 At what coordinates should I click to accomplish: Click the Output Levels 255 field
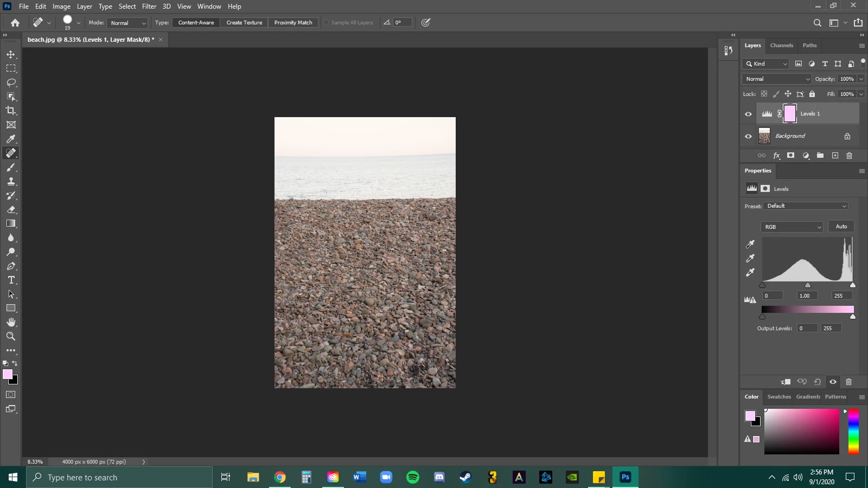point(831,328)
